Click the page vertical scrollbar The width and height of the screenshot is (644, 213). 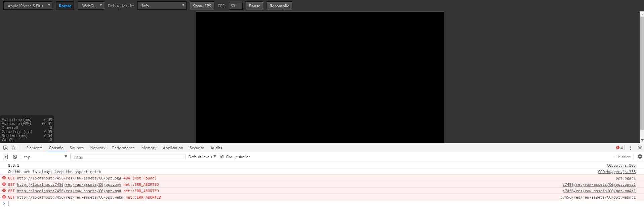click(642, 74)
